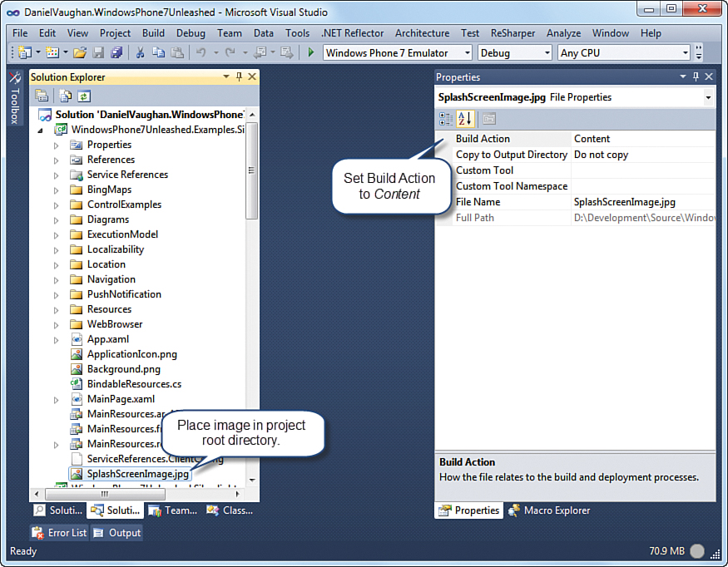Open the Toolbox side tab
Image resolution: width=728 pixels, height=567 pixels.
pos(15,98)
